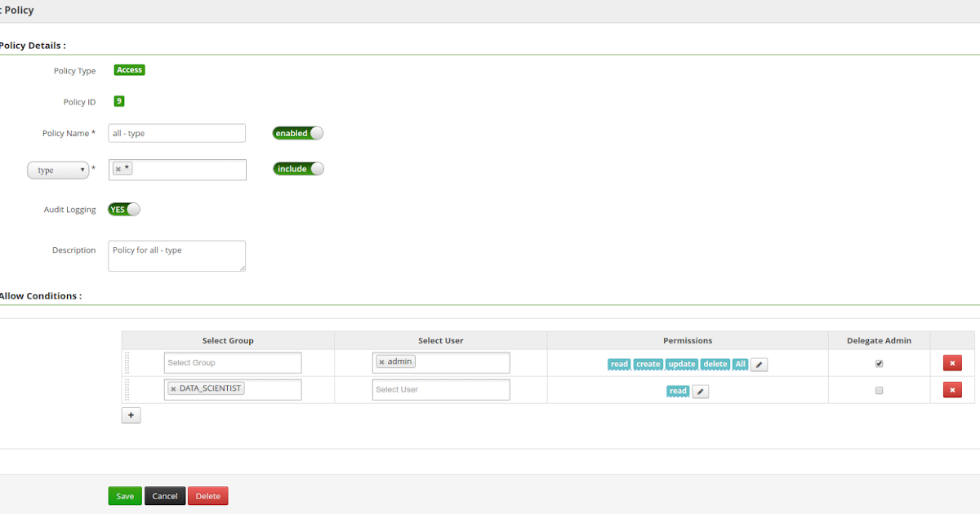This screenshot has width=980, height=514.
Task: Add a new allow condition row
Action: pos(131,415)
